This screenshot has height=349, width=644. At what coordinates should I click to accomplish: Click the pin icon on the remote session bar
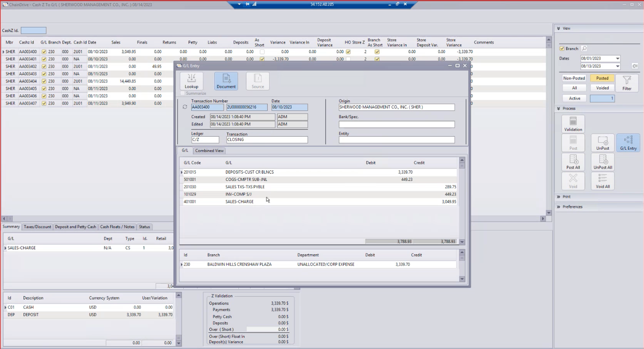click(247, 4)
